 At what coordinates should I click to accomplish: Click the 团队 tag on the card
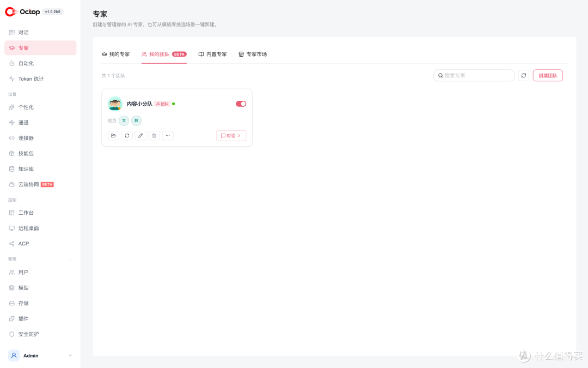[x=162, y=104]
